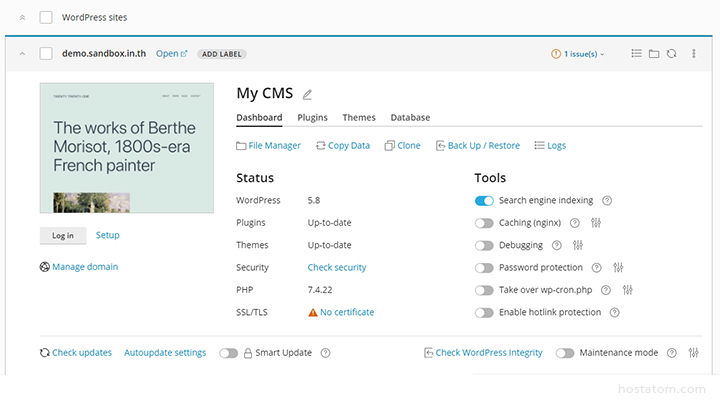
Task: Switch to the Plugins tab
Action: tap(312, 118)
